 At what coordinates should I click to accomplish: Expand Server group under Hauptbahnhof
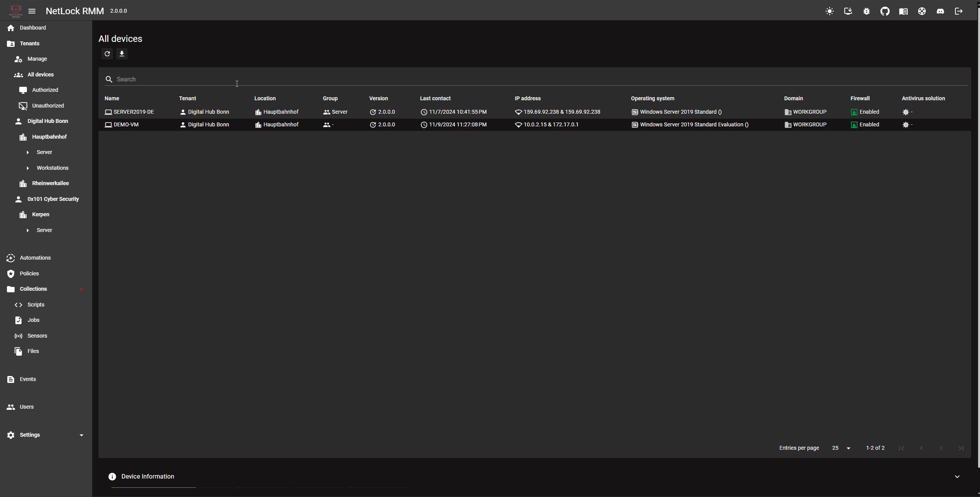(28, 152)
